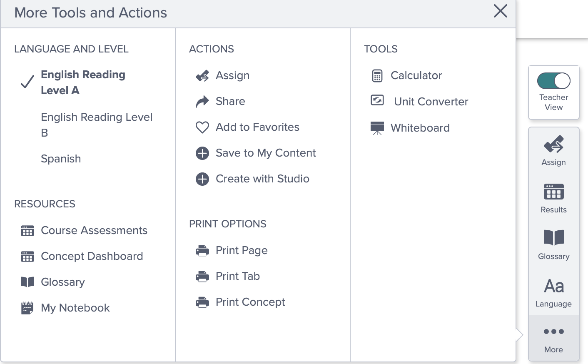Open the Aa Language sidebar option
588x364 pixels.
pos(553,293)
